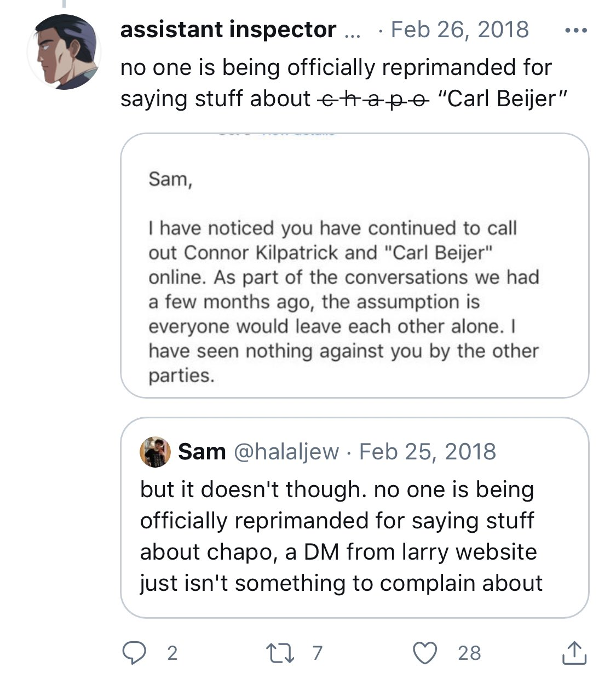Image resolution: width=616 pixels, height=685 pixels.
Task: Select Sam's name in the quoted tweet
Action: click(202, 452)
